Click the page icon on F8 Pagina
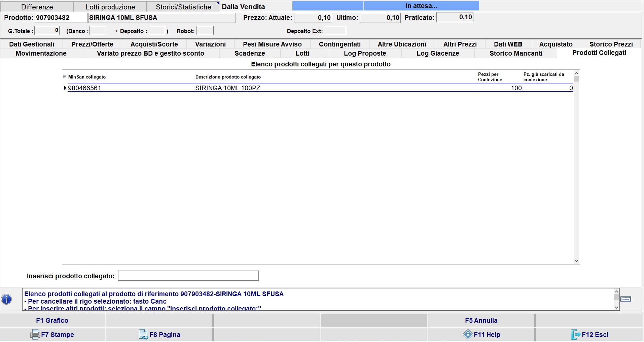The image size is (644, 342). point(143,335)
